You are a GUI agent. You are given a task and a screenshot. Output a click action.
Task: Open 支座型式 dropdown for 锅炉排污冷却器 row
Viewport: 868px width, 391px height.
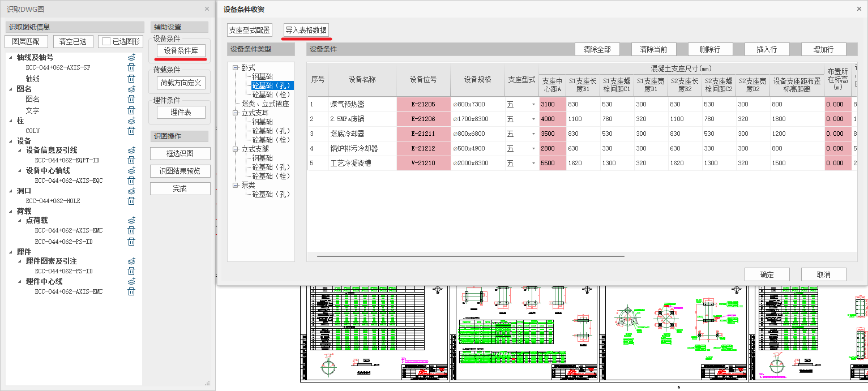point(533,148)
